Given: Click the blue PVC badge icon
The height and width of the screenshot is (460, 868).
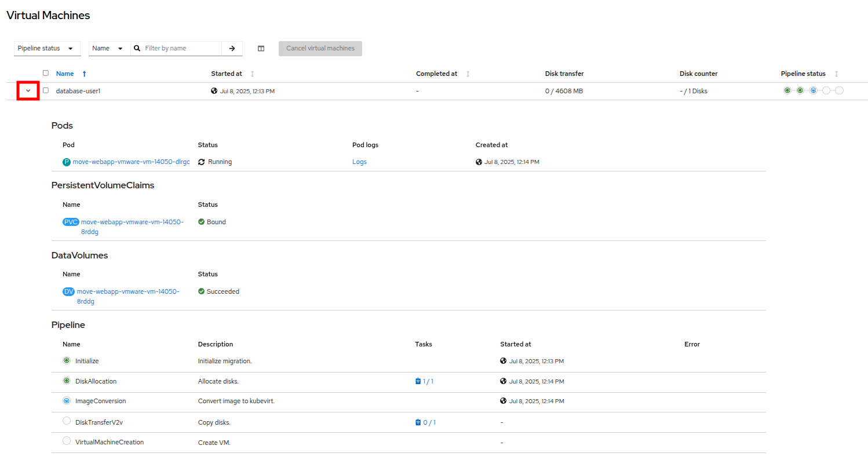Looking at the screenshot, I should [x=71, y=222].
